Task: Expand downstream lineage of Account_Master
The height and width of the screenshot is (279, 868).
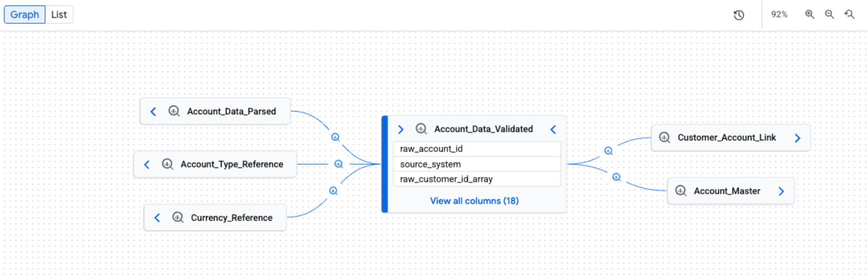Action: point(781,191)
